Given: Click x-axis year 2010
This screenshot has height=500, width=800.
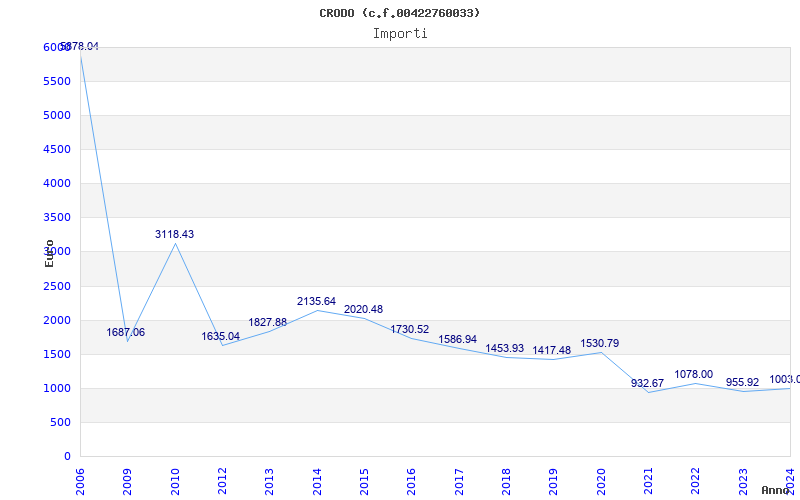Looking at the screenshot, I should pos(175,482).
